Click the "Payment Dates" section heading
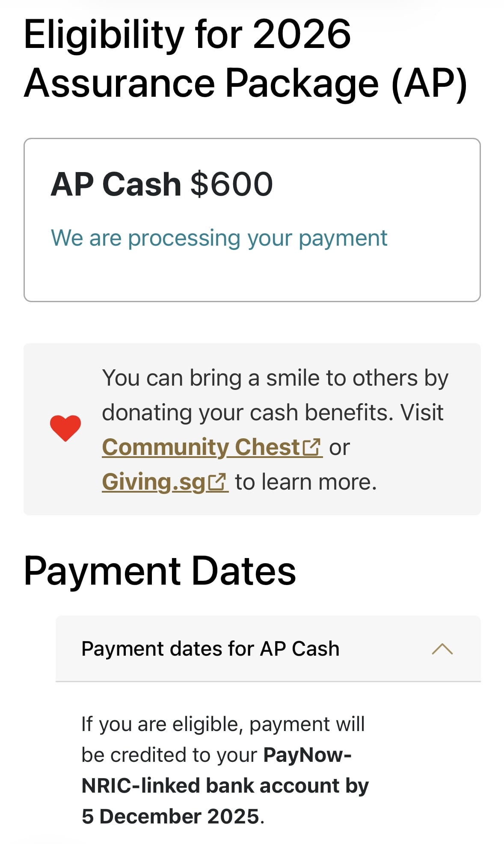This screenshot has width=504, height=844. [160, 571]
